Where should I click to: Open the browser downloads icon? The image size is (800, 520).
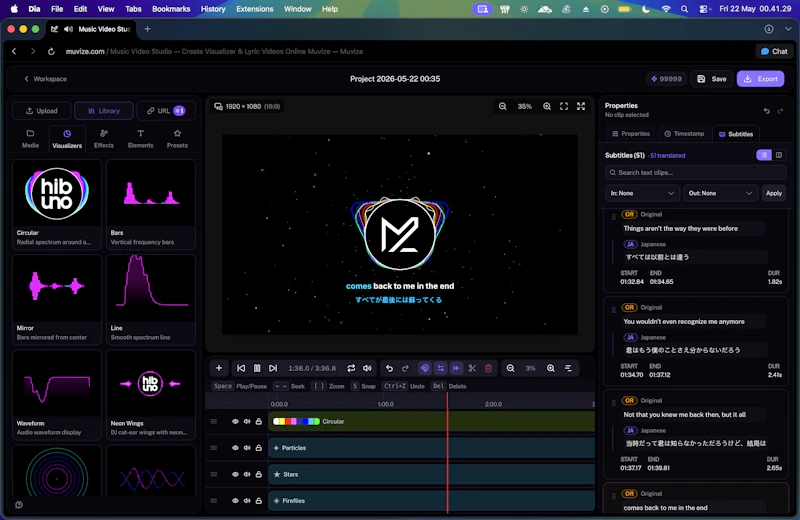769,29
